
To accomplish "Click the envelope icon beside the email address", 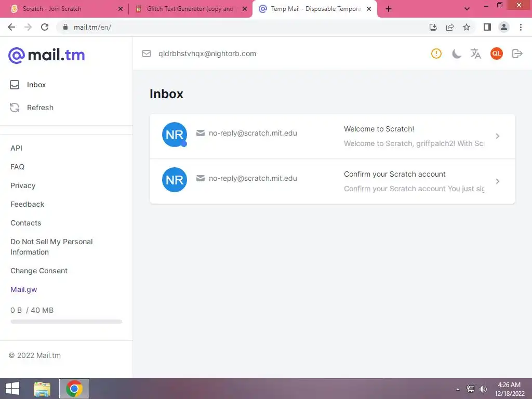I will 146,54.
